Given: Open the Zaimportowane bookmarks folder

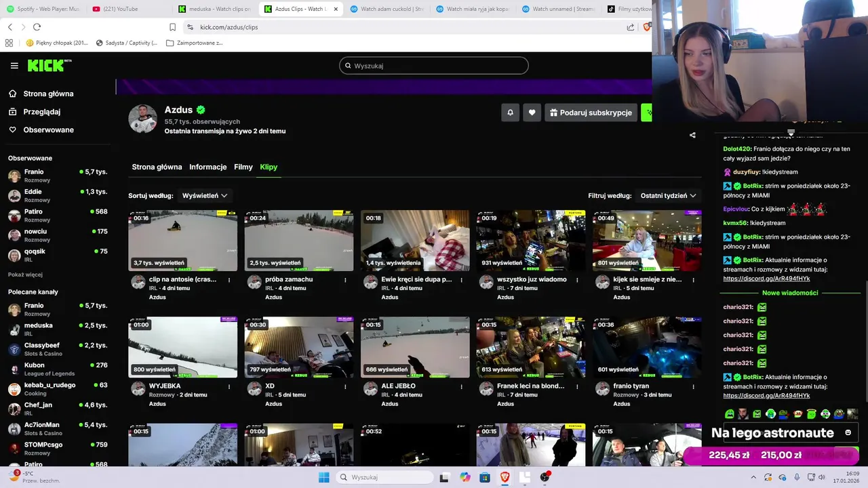Looking at the screenshot, I should 195,43.
